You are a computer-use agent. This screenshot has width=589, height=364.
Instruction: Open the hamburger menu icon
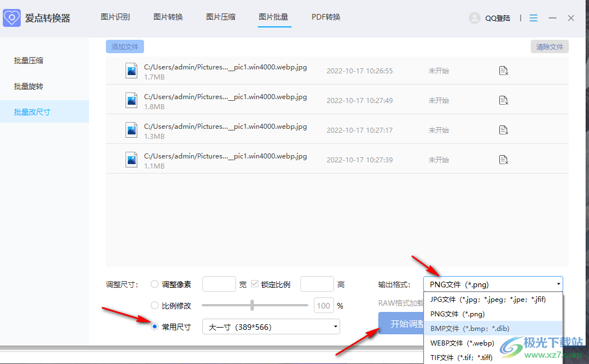click(534, 17)
